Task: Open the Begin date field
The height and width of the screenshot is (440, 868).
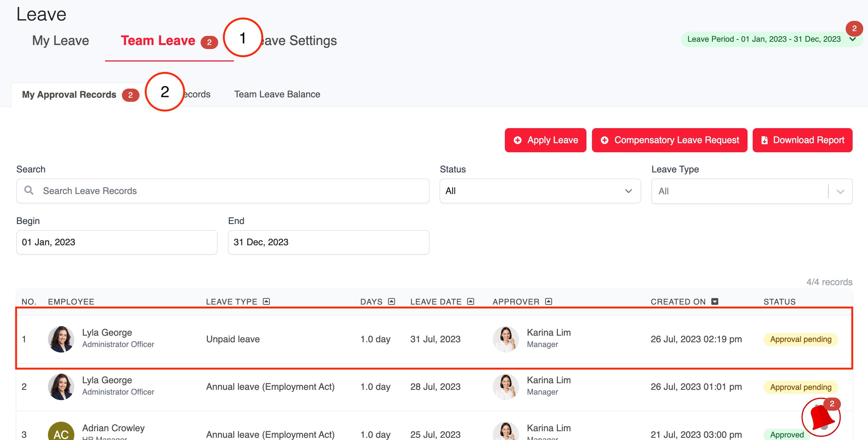Action: pyautogui.click(x=117, y=242)
